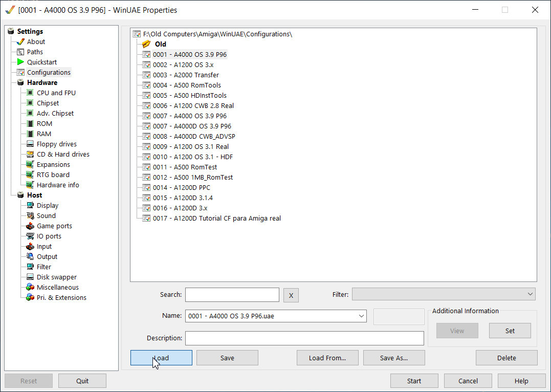Select config 0005 - A500 HDInstTools
This screenshot has width=551, height=392.
190,95
